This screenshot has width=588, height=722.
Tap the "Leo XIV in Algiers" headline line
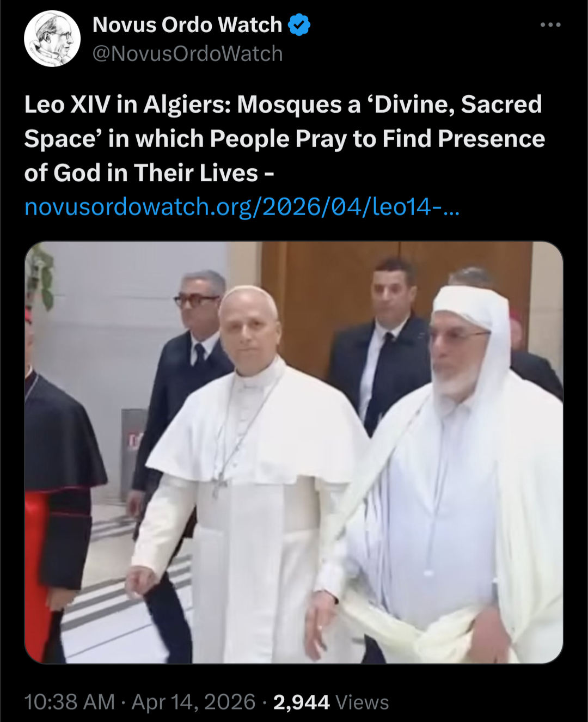pyautogui.click(x=283, y=105)
